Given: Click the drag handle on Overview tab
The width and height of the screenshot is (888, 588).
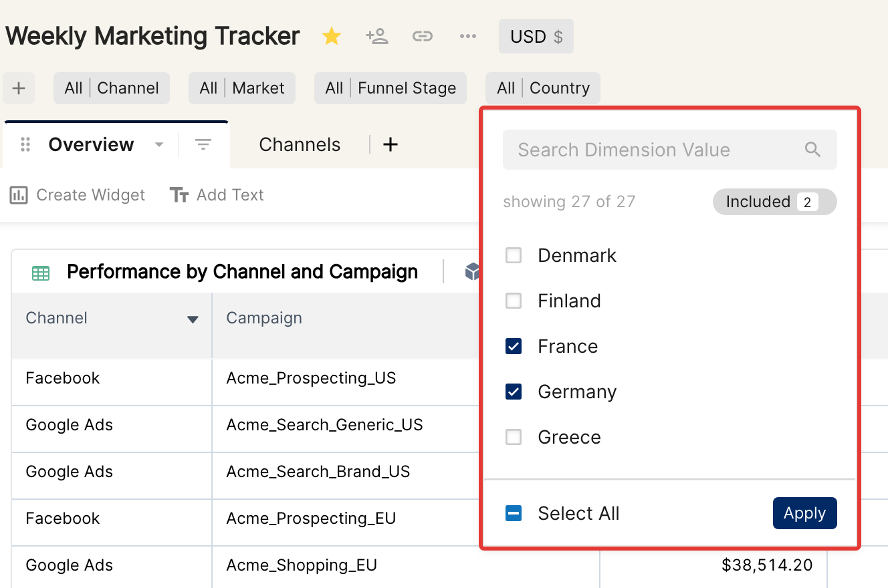Looking at the screenshot, I should 26,144.
